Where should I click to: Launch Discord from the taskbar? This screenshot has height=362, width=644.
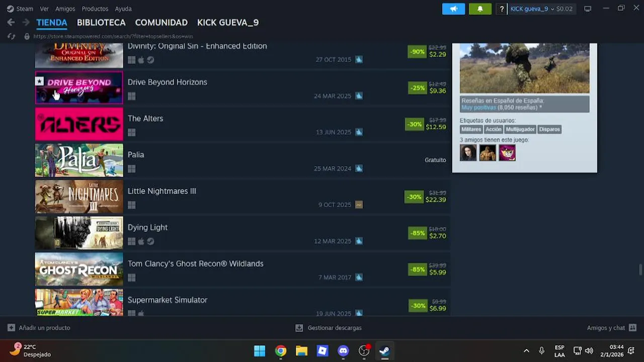click(x=343, y=350)
